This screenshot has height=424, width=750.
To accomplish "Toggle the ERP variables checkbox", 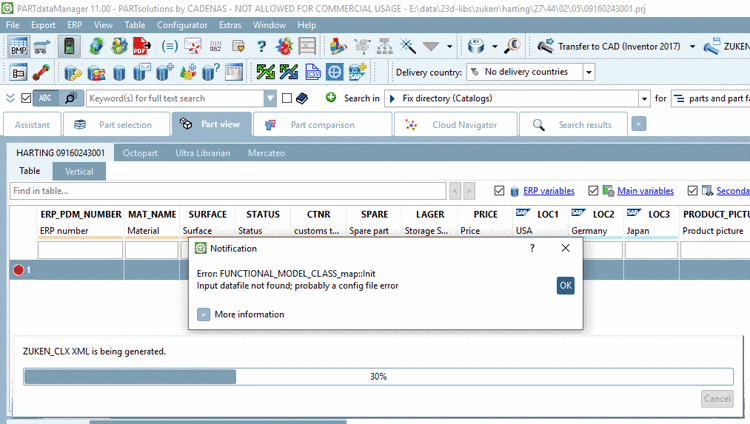I will coord(499,191).
